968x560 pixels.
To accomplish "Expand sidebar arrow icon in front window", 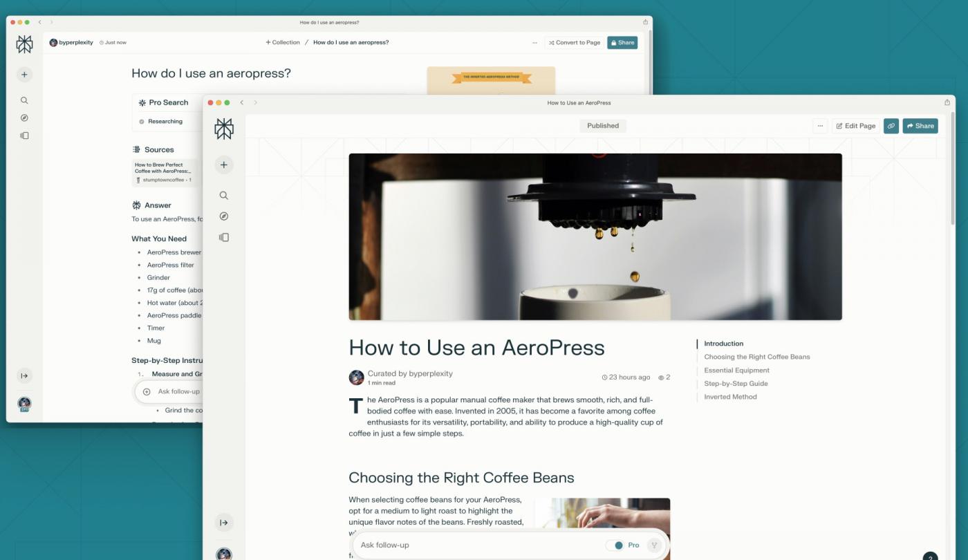I will [x=224, y=523].
